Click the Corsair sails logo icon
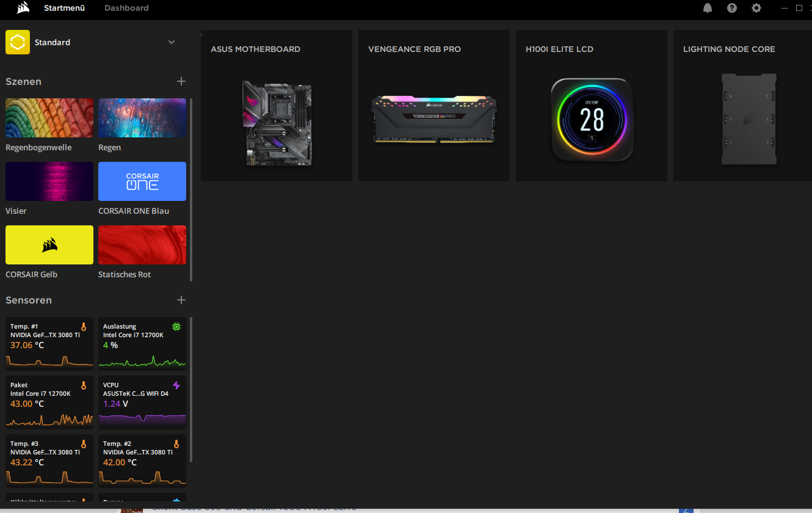Image resolution: width=812 pixels, height=513 pixels. click(24, 8)
